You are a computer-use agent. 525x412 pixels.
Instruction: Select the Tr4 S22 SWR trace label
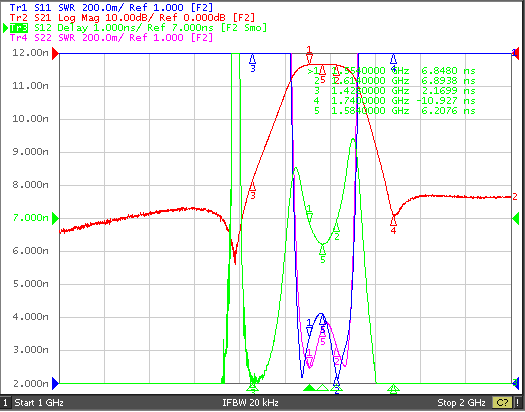111,37
